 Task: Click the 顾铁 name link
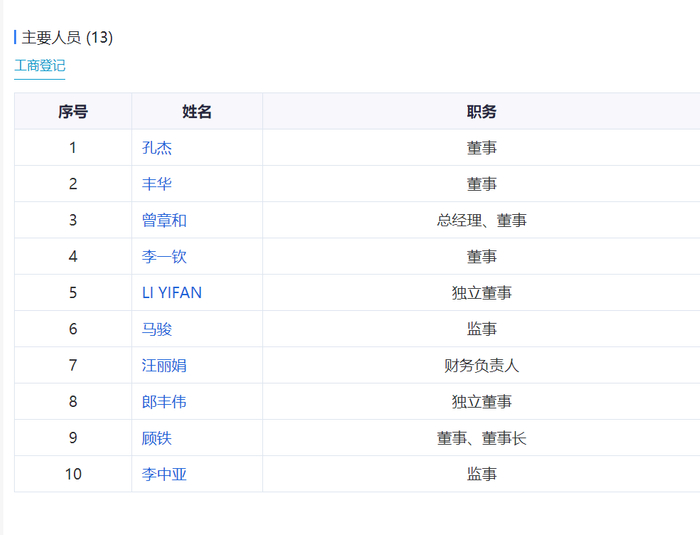click(157, 438)
